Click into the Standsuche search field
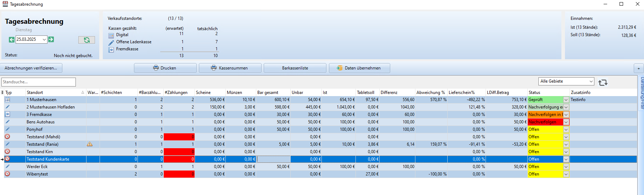The image size is (644, 195). [x=39, y=82]
